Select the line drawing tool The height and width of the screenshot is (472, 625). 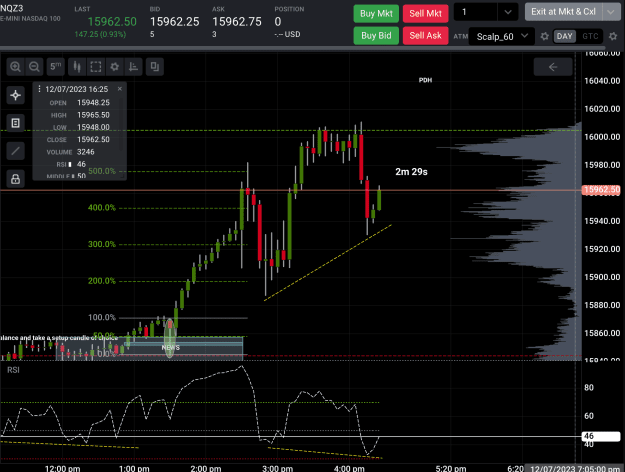[x=16, y=151]
